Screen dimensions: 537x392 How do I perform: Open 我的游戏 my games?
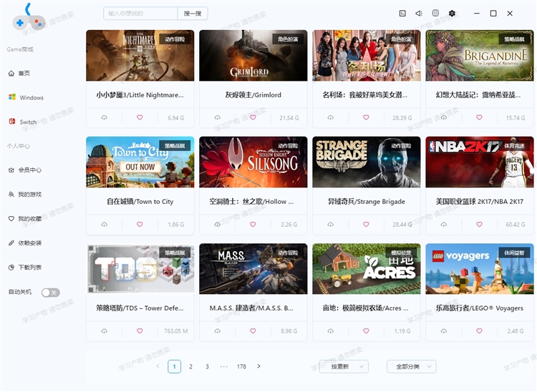24,195
